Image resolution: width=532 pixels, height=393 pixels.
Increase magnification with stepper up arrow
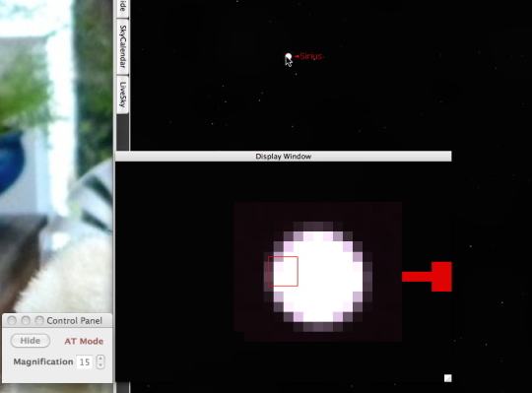[100, 359]
